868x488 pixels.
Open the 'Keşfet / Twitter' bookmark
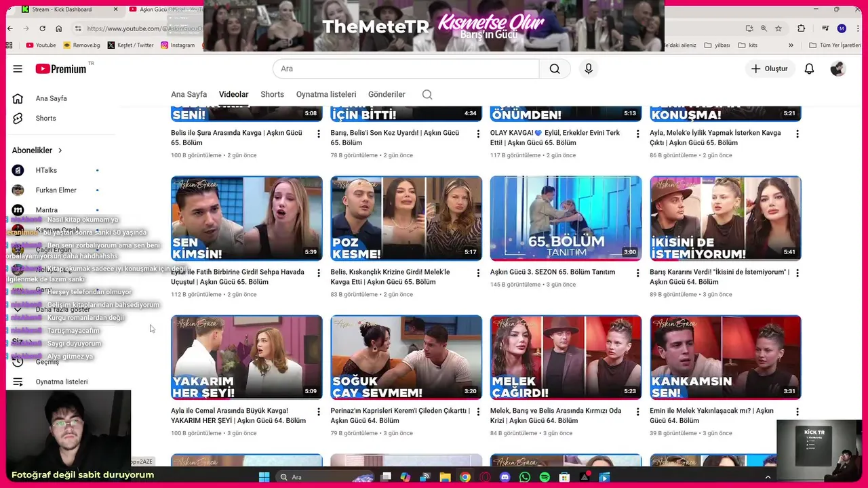[130, 45]
